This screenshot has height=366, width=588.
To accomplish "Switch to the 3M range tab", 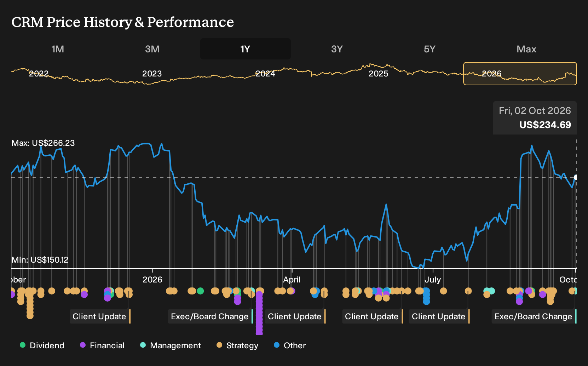I will point(152,49).
